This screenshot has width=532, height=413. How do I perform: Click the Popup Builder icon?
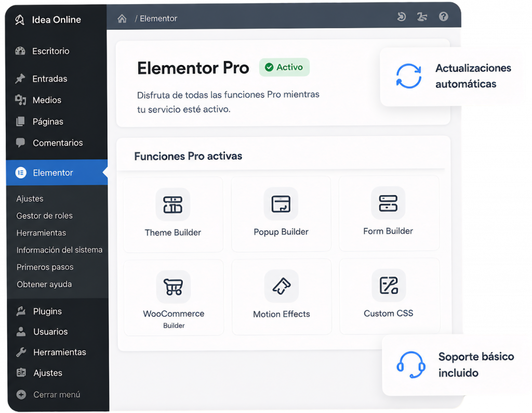pos(281,204)
